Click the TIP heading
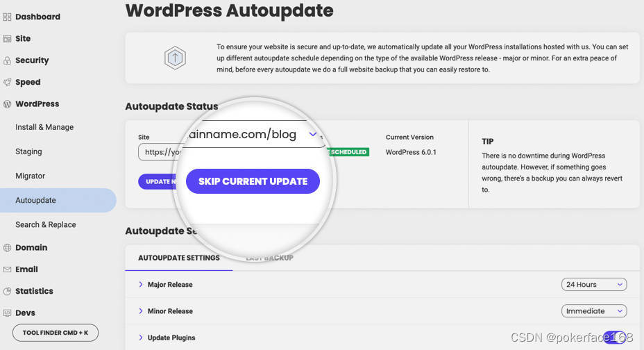 (488, 141)
